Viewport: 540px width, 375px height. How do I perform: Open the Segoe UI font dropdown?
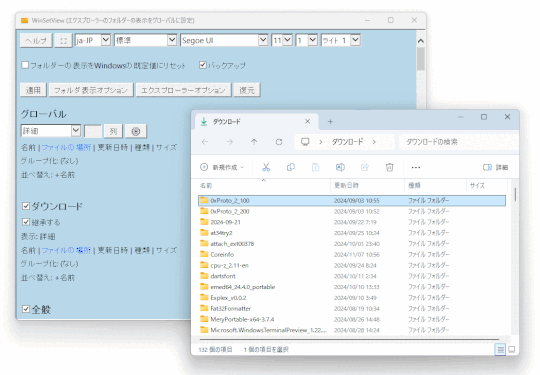(x=224, y=40)
